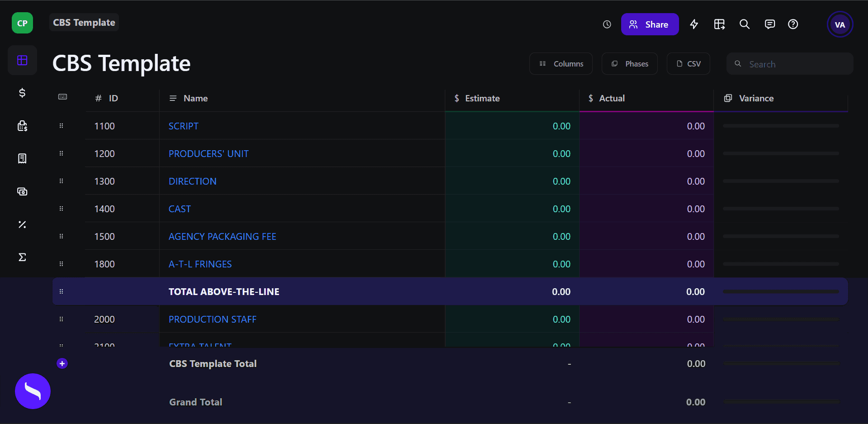868x424 pixels.
Task: Open the receipt icon in sidebar
Action: point(22,158)
